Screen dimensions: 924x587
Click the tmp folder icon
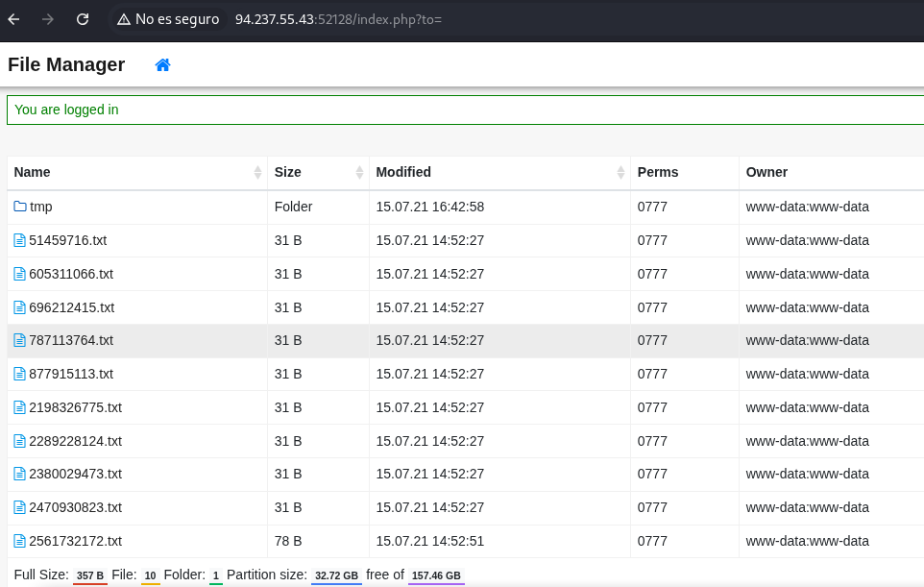pos(20,207)
